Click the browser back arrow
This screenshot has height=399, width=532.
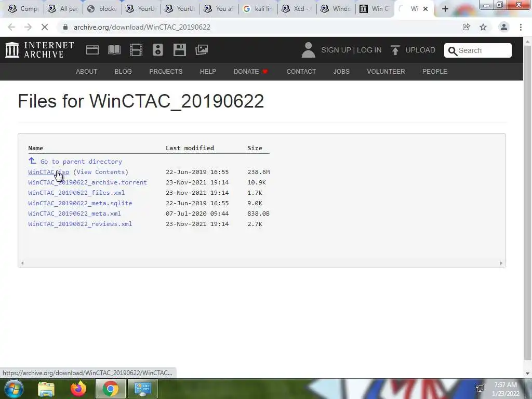click(11, 27)
